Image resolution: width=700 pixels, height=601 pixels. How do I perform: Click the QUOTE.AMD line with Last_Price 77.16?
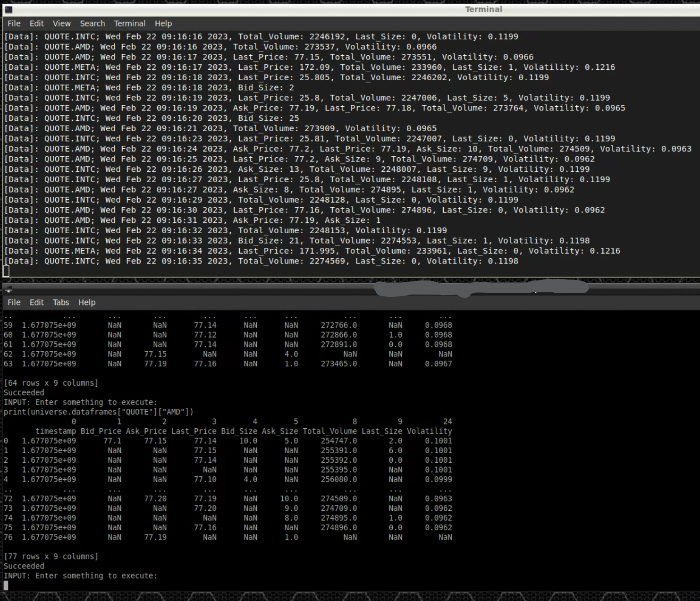coord(304,210)
